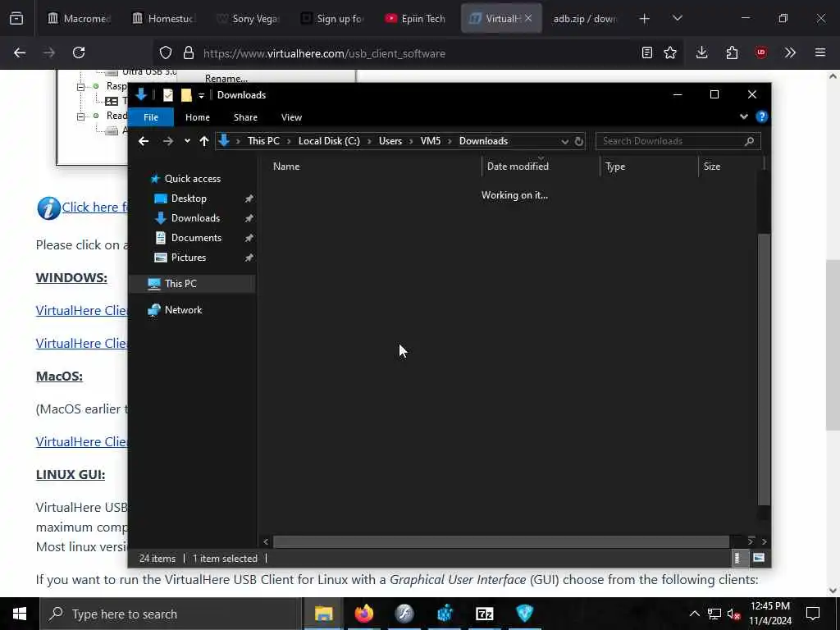Refresh the Downloads folder

[578, 141]
